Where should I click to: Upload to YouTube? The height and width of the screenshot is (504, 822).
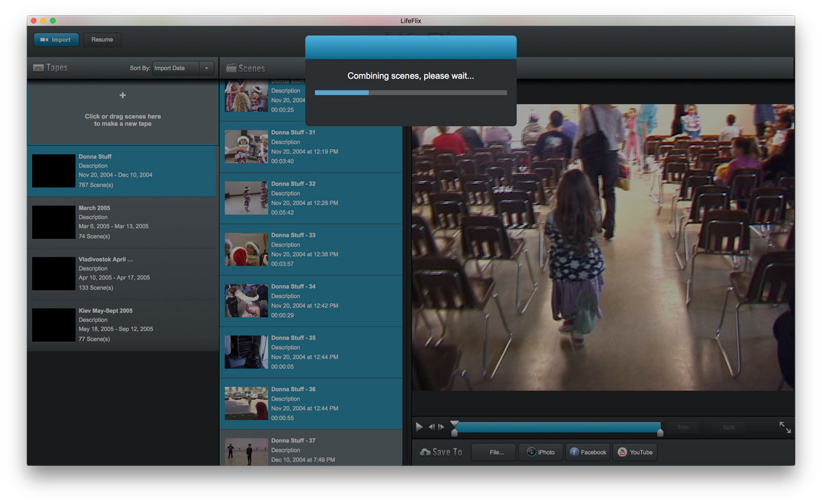pyautogui.click(x=634, y=452)
